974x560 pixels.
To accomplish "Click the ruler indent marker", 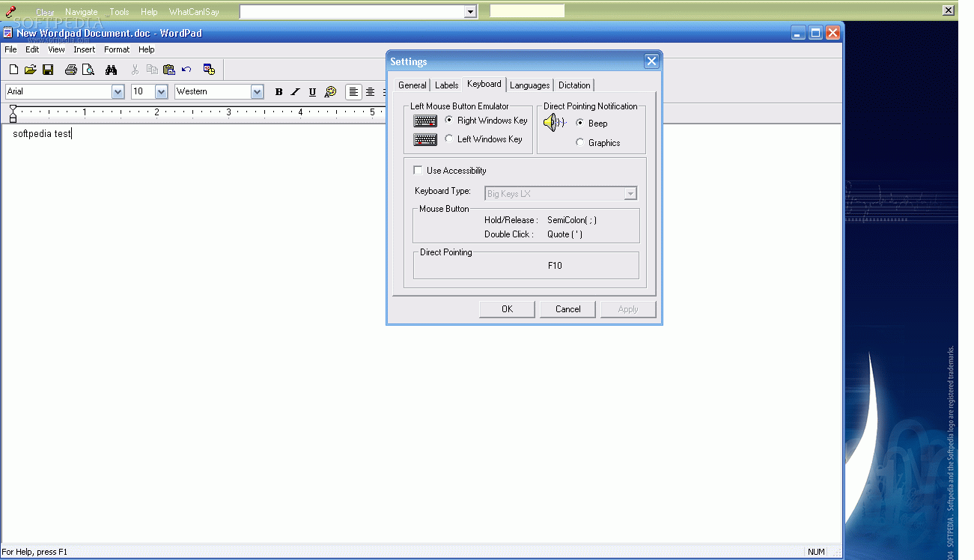I will point(13,114).
